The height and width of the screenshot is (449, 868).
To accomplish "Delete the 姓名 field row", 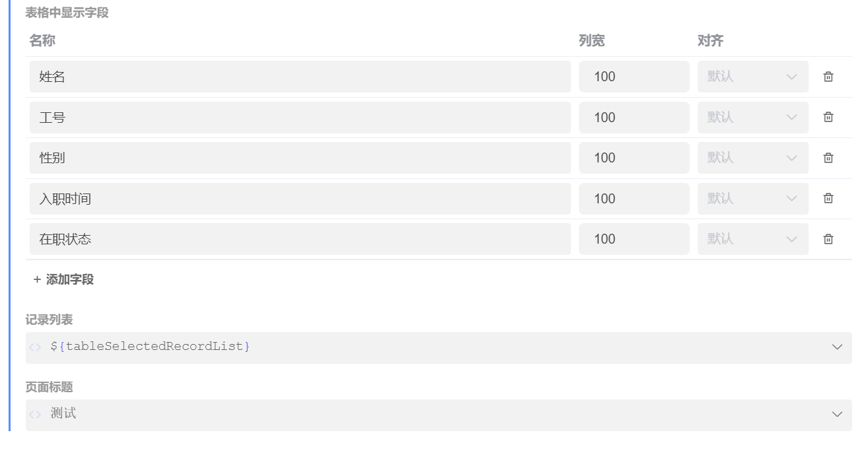I will 828,77.
